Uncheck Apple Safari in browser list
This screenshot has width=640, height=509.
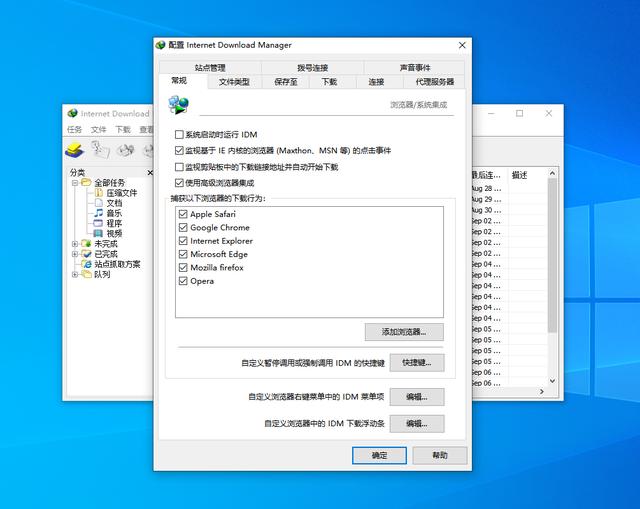point(183,214)
